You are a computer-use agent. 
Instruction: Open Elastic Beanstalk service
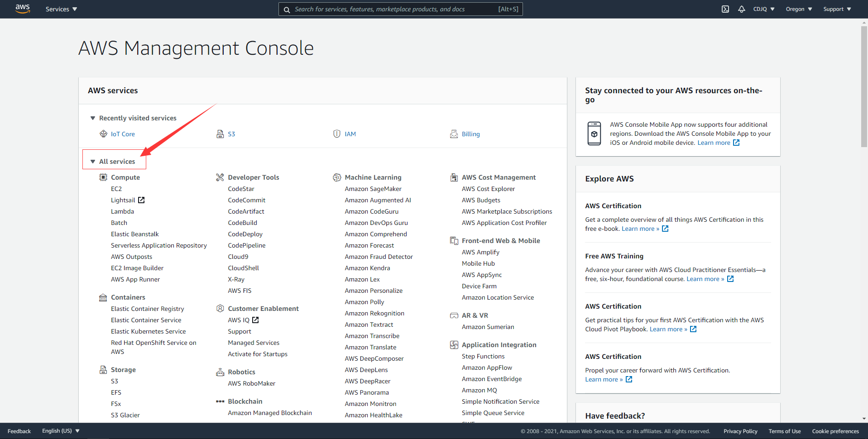click(x=134, y=234)
